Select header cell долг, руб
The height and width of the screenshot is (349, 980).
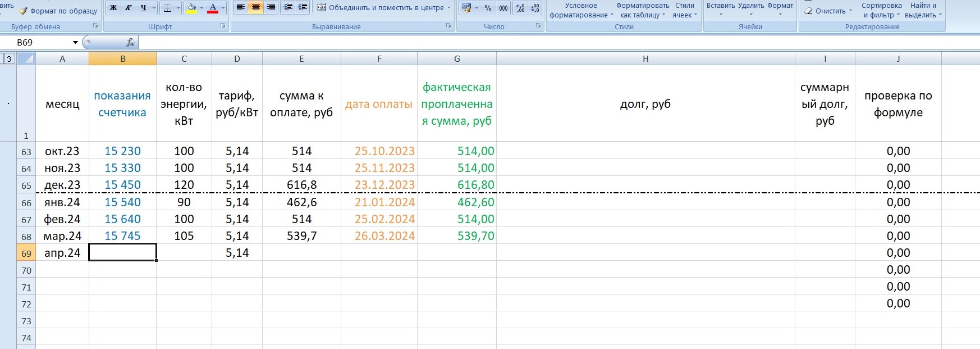pyautogui.click(x=645, y=103)
